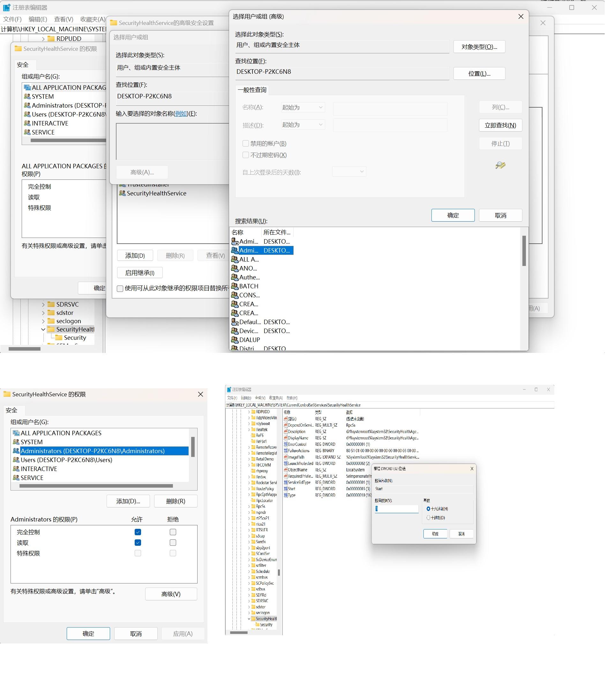Select the highlighted Admi... search result icon
The image size is (606, 700).
click(235, 251)
